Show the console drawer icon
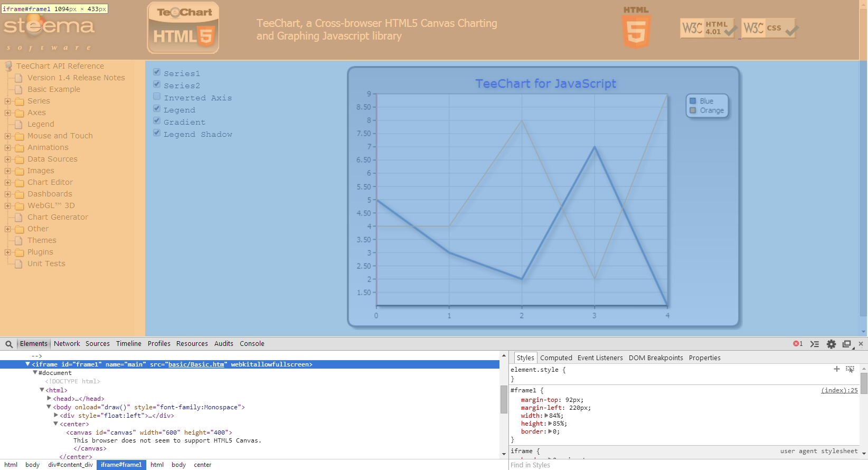Screen dimensions: 868x470 (815, 344)
